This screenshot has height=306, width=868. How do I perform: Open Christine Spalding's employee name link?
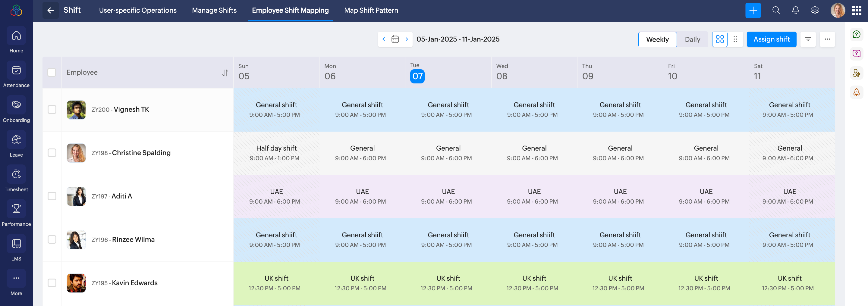tap(141, 153)
